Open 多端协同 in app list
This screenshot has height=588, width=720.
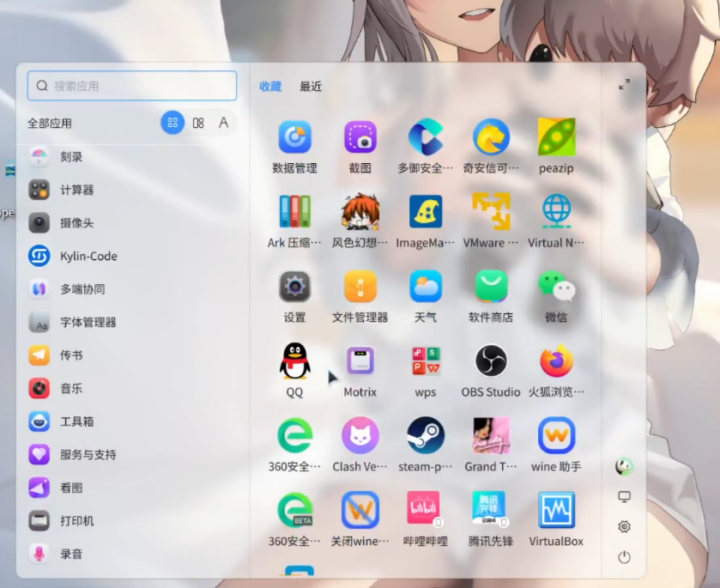point(132,289)
